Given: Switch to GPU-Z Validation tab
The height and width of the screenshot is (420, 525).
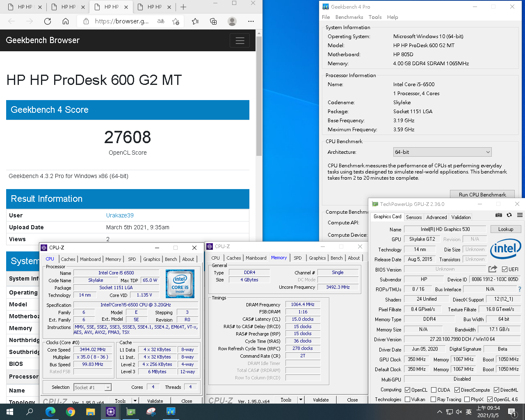Looking at the screenshot, I should [461, 217].
